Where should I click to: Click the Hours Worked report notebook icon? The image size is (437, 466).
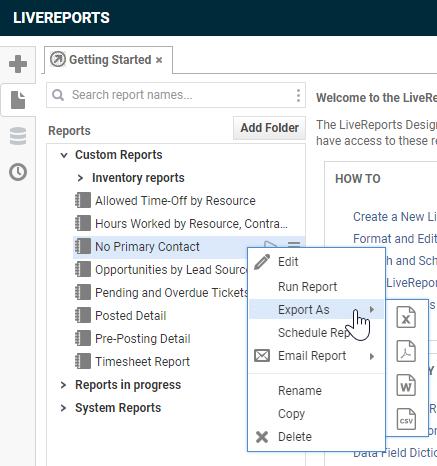click(x=83, y=223)
